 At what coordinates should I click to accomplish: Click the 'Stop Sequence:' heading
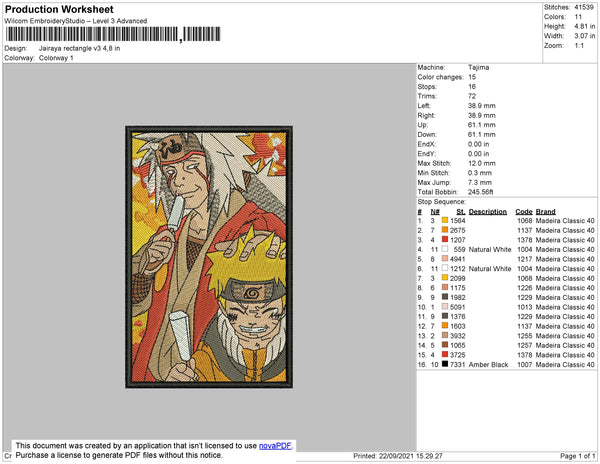click(442, 202)
